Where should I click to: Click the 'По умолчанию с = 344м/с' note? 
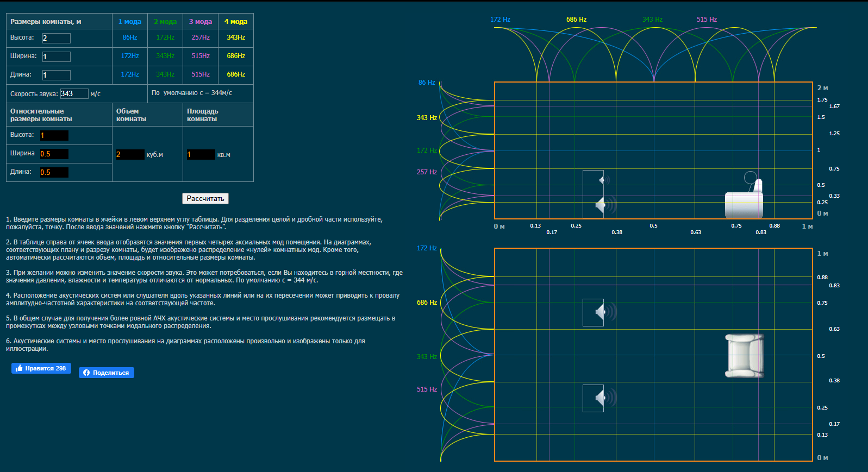tap(192, 93)
